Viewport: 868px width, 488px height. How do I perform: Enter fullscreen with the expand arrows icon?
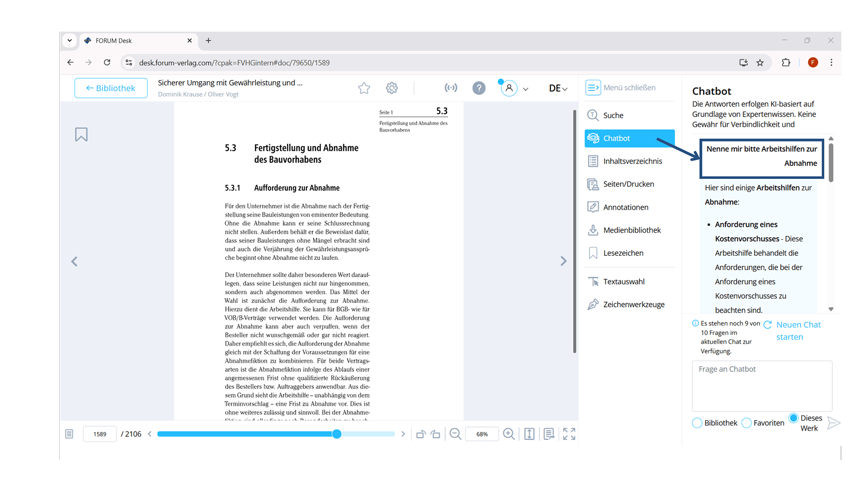[x=569, y=434]
